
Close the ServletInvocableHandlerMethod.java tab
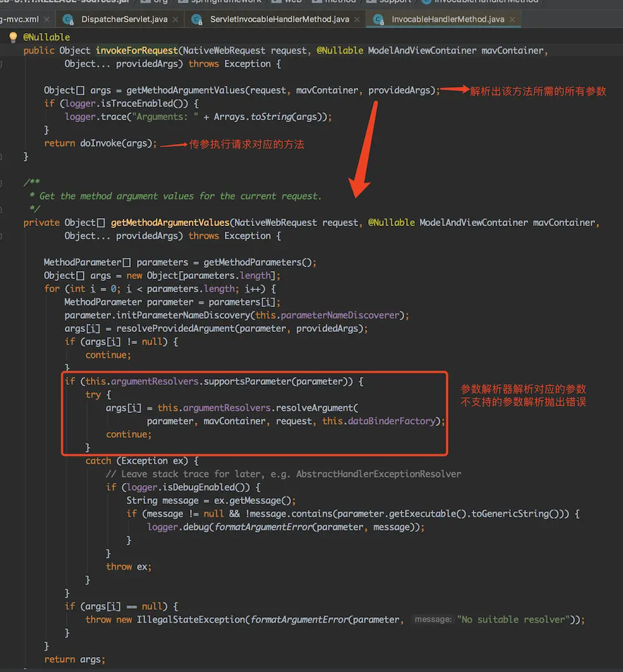point(358,19)
